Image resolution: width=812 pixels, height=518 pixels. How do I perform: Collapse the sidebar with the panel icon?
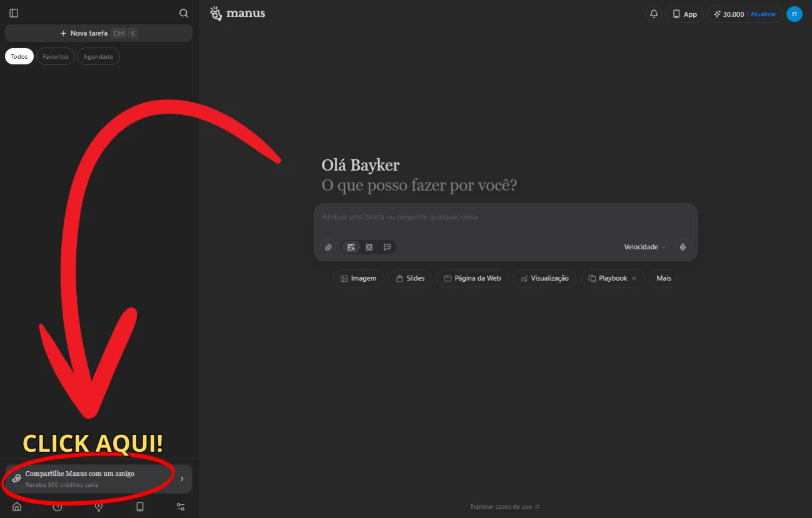click(x=14, y=13)
